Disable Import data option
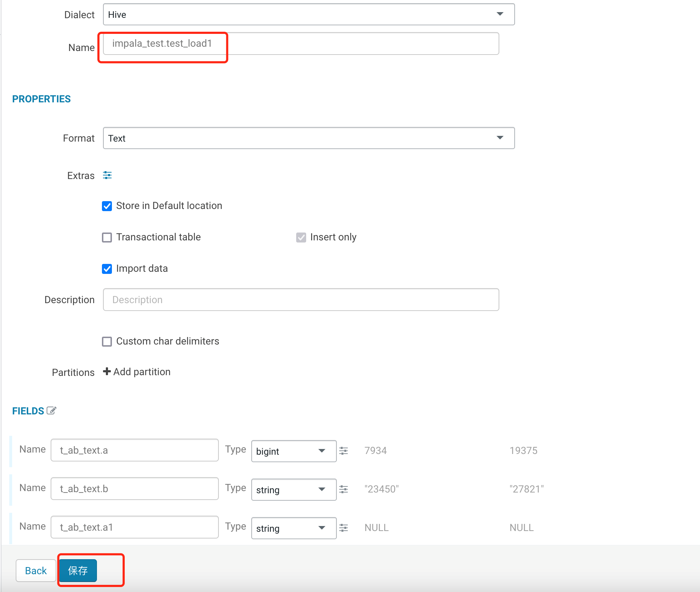The image size is (700, 592). click(x=107, y=269)
